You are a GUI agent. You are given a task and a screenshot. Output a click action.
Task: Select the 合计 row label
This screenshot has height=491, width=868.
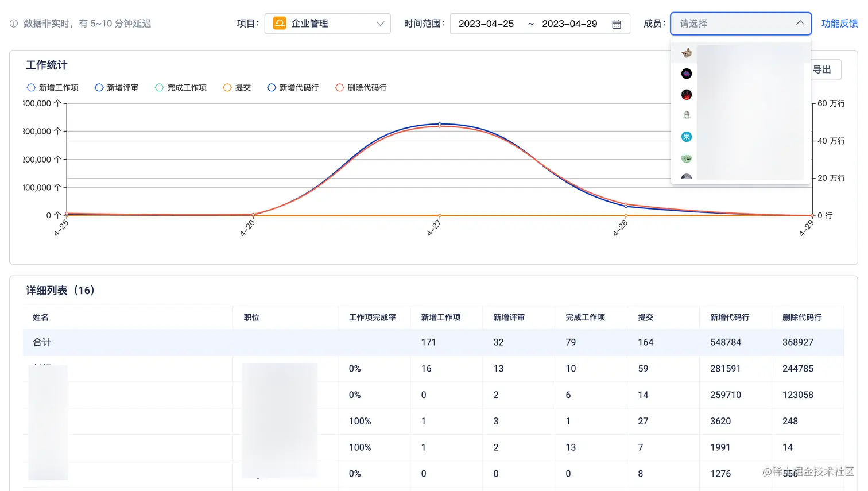(x=42, y=342)
